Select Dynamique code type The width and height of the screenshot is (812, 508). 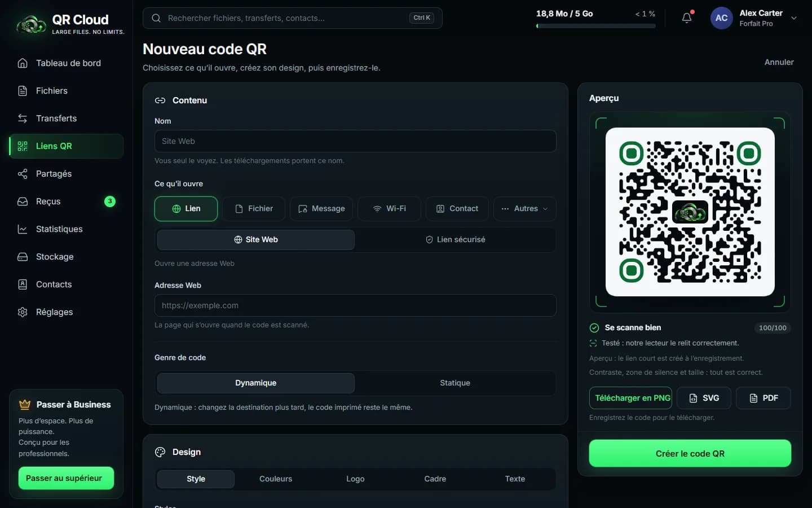coord(256,383)
